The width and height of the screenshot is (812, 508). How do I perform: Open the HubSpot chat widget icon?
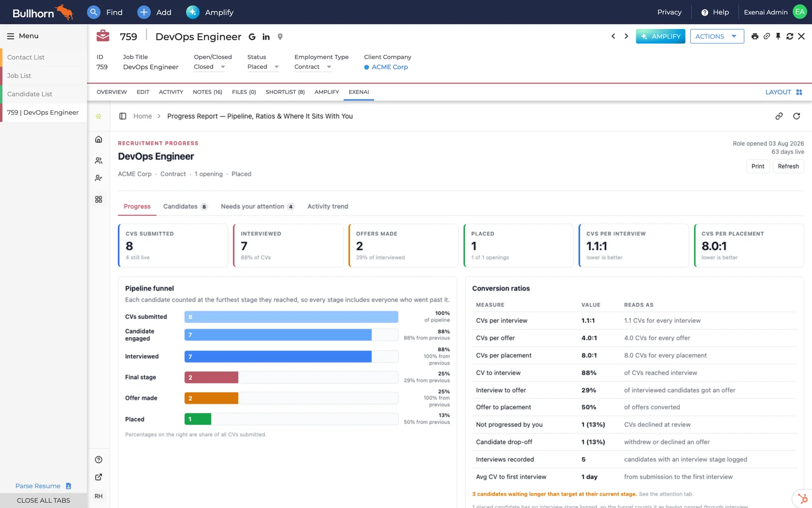click(x=802, y=498)
